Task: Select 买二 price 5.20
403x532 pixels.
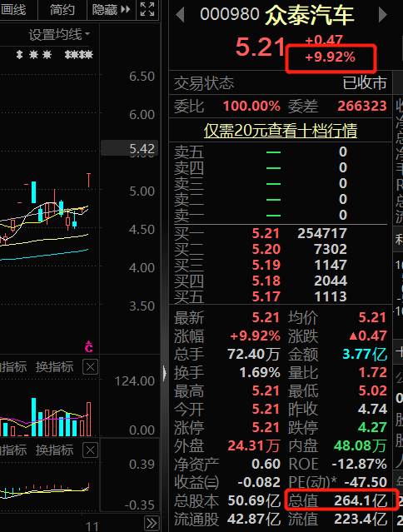Action: tap(266, 250)
